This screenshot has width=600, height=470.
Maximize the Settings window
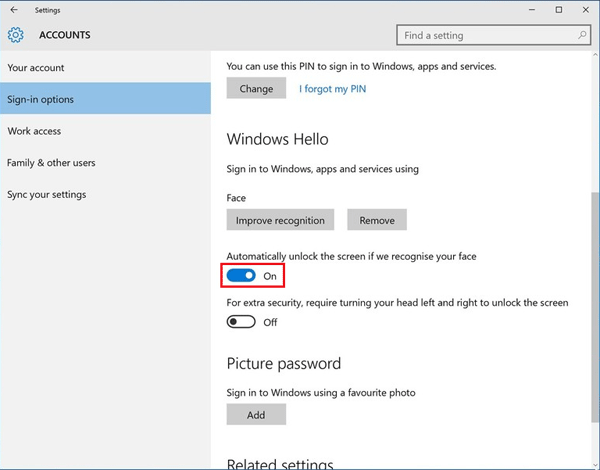pyautogui.click(x=559, y=10)
